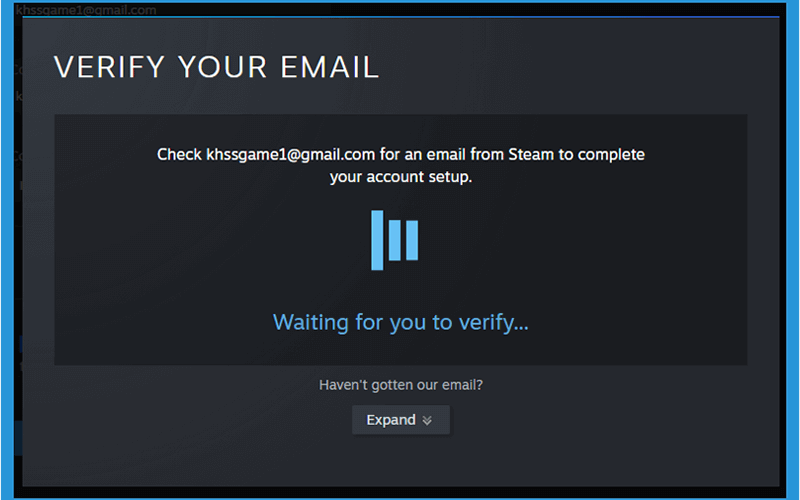Click the word 'Expand' on the button
The width and height of the screenshot is (800, 500).
(391, 420)
